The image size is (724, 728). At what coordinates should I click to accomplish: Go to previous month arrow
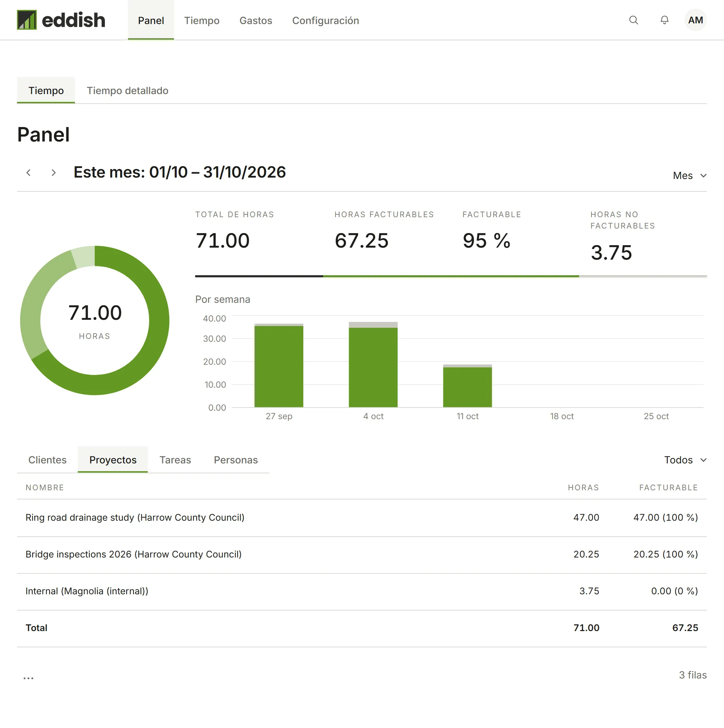[29, 173]
